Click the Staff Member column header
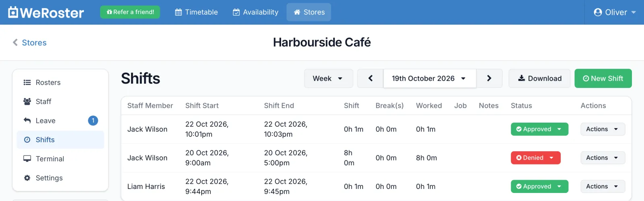This screenshot has height=201, width=644. pos(150,105)
